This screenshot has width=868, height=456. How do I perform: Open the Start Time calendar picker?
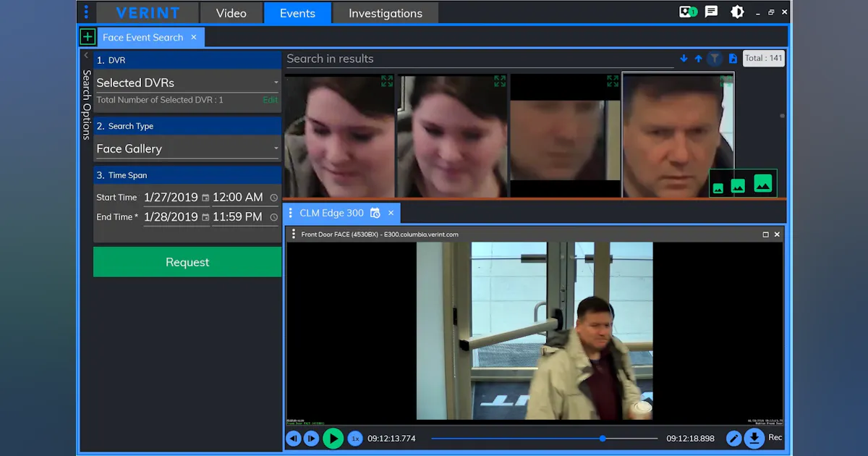click(x=205, y=198)
